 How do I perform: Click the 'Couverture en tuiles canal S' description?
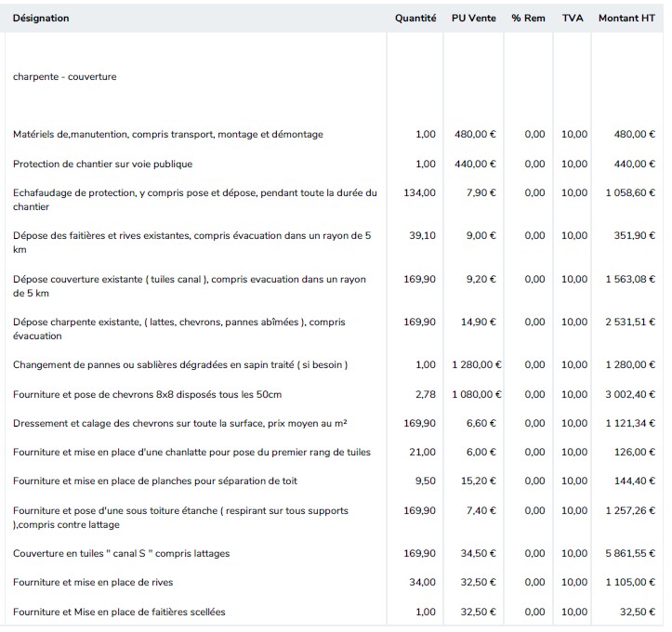121,554
